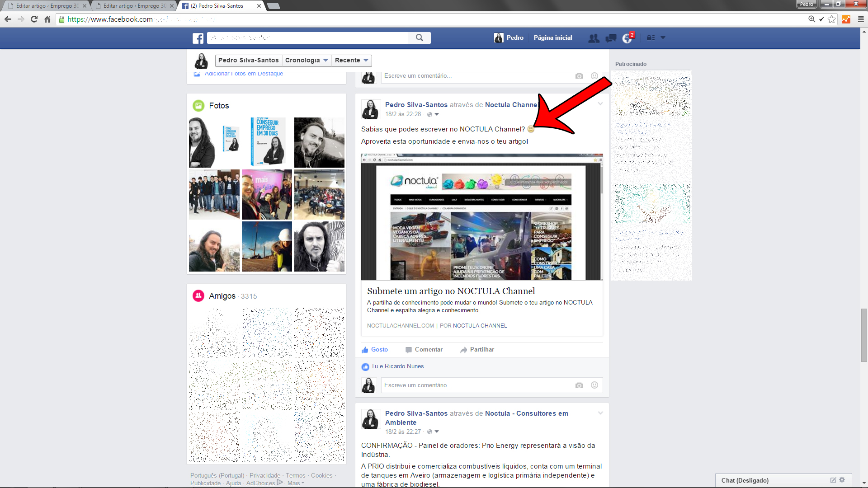Open Pedro profile in top bar
Screen dimensions: 868x488
(x=509, y=38)
